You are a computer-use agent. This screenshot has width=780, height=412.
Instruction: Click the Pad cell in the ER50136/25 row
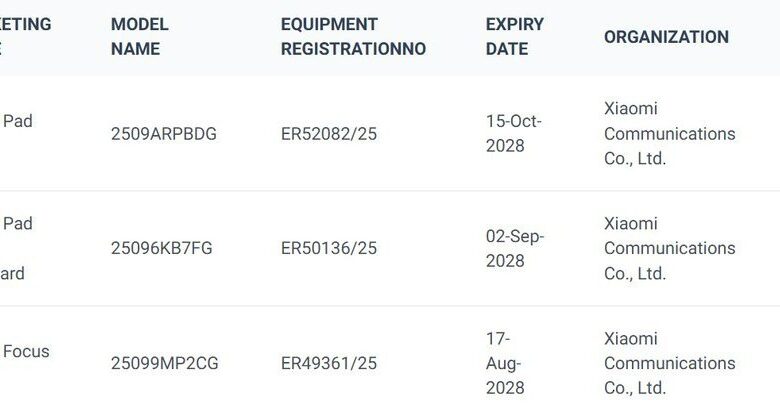[18, 224]
